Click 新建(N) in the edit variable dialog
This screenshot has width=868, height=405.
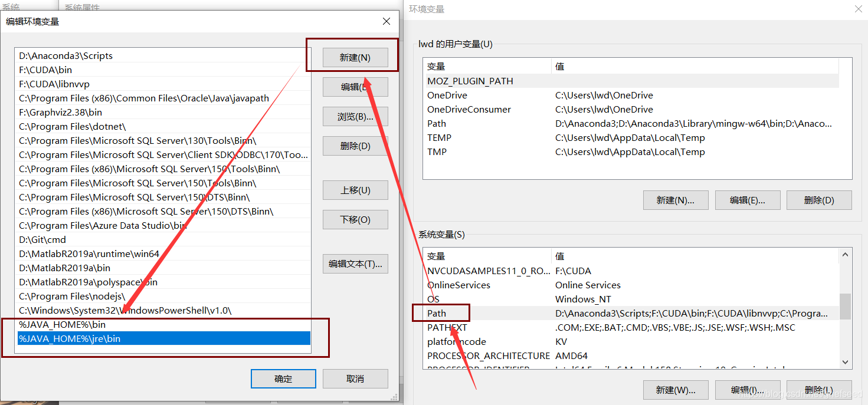355,57
